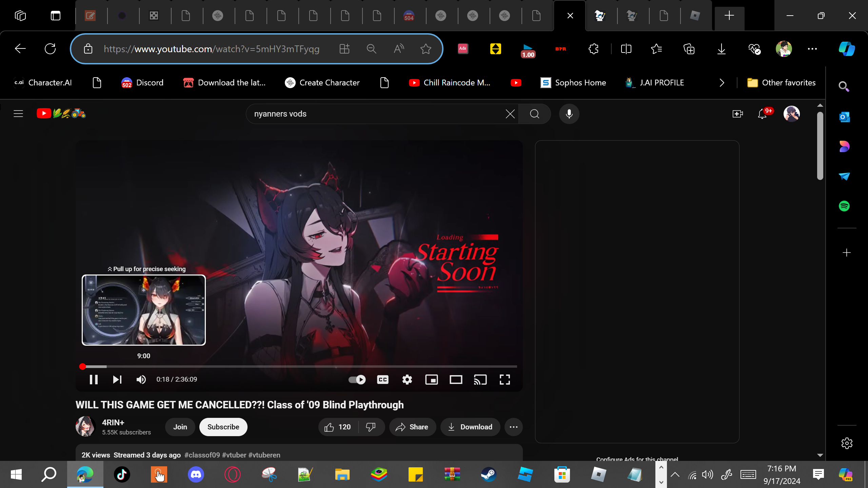This screenshot has height=488, width=868.
Task: Enable miniplayer mode
Action: point(432,380)
